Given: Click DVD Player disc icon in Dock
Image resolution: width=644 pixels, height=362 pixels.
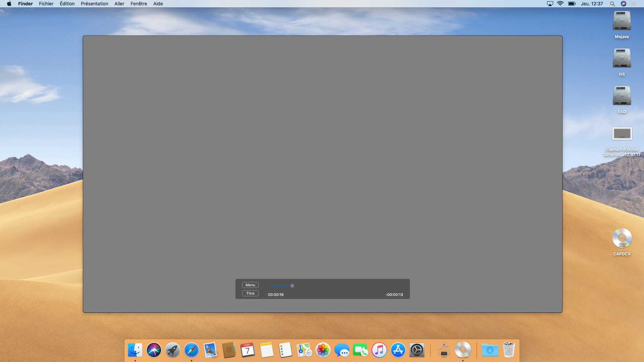Looking at the screenshot, I should [463, 350].
